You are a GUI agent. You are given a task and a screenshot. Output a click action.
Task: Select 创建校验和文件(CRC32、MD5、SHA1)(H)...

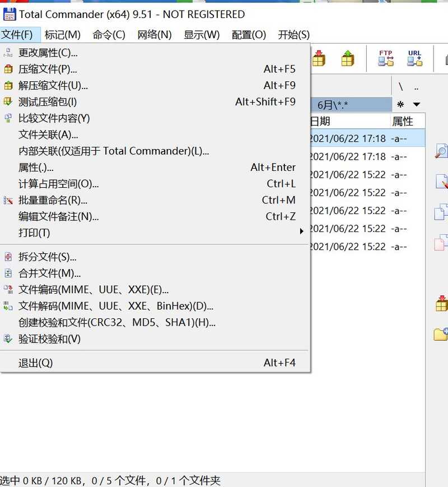[155, 323]
